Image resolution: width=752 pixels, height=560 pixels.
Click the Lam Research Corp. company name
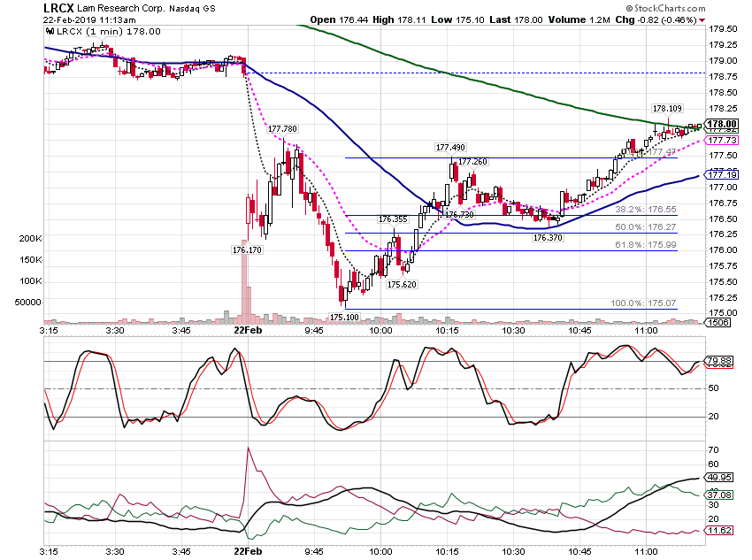pyautogui.click(x=121, y=9)
